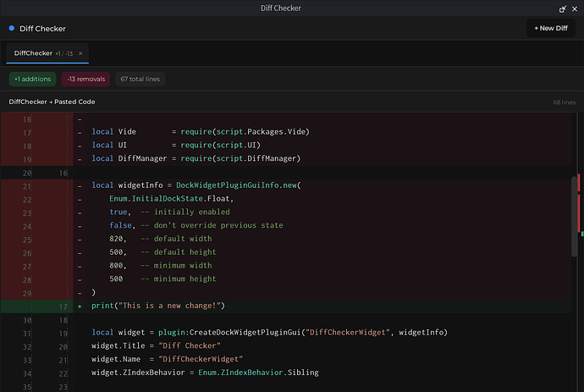Click the added print statement line
Viewport: 584px width, 392px height.
pyautogui.click(x=158, y=306)
